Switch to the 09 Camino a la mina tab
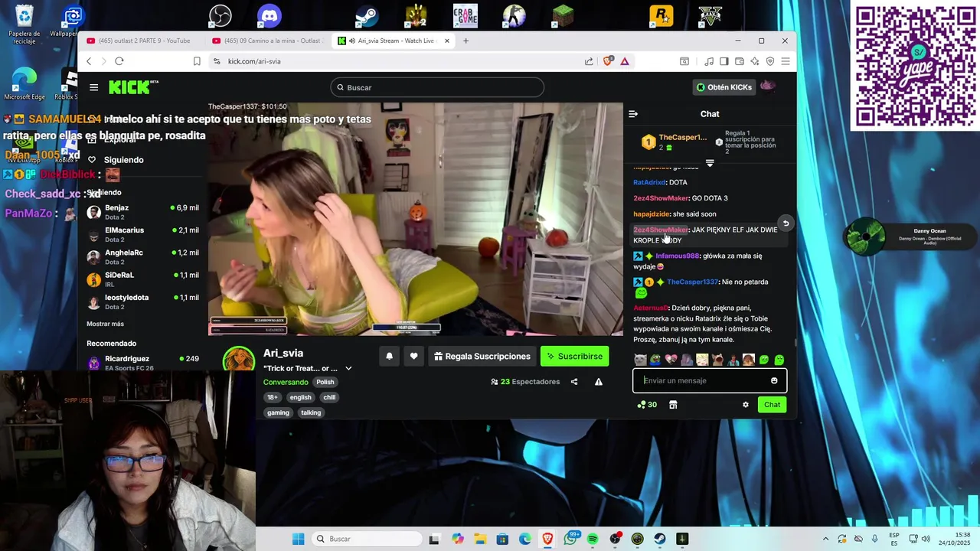This screenshot has width=980, height=551. (x=267, y=41)
